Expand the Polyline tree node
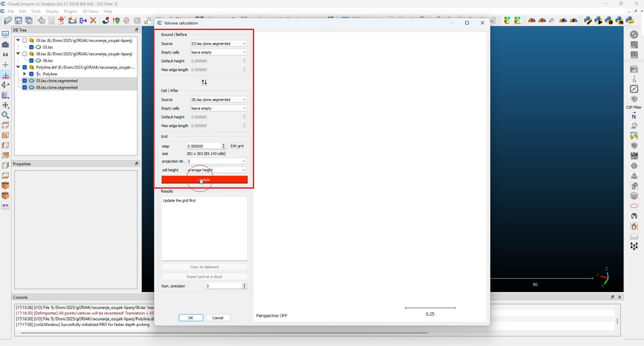 coord(24,74)
